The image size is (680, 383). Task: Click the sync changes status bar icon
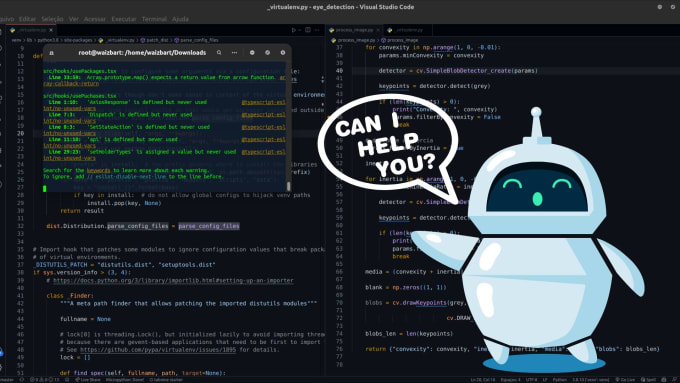[22, 380]
